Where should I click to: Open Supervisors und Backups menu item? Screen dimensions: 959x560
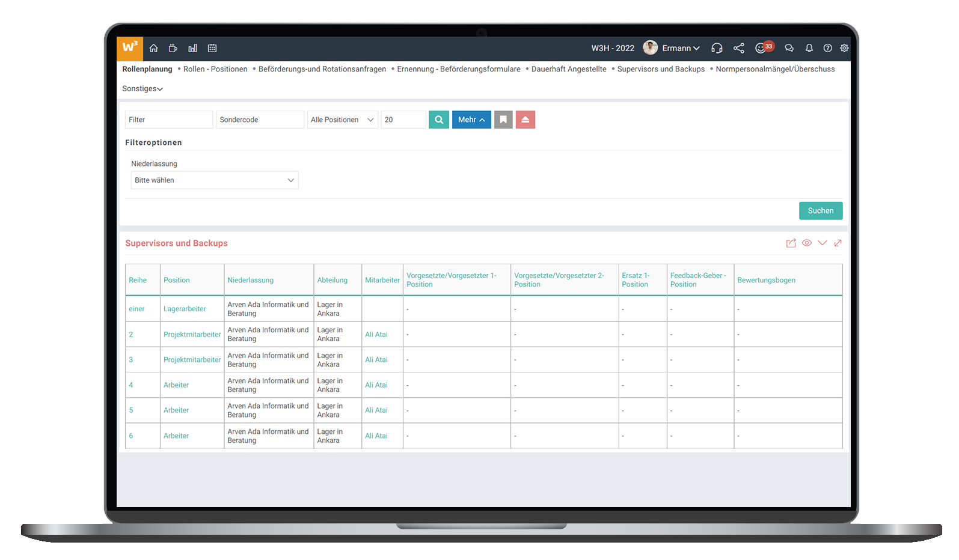(661, 69)
